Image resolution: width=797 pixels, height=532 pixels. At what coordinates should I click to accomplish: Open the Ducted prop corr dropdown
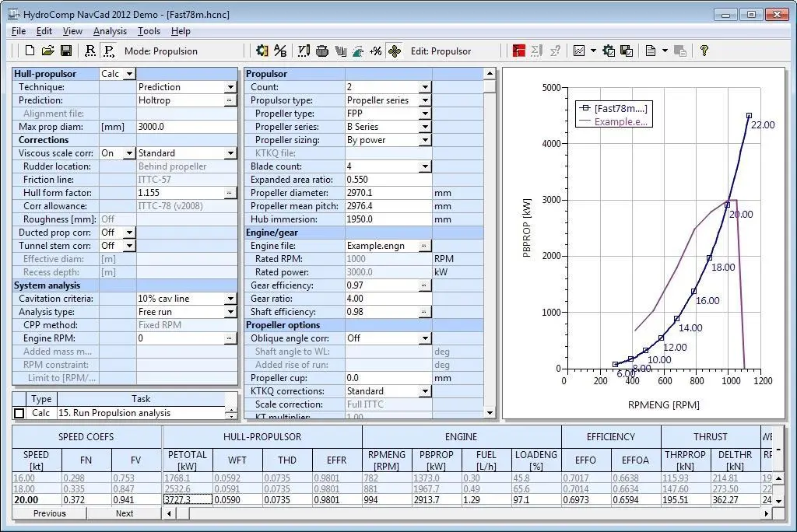[x=130, y=233]
